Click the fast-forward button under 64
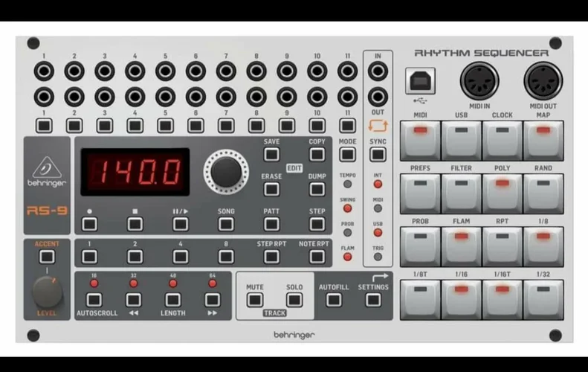This screenshot has width=588, height=372. (213, 300)
